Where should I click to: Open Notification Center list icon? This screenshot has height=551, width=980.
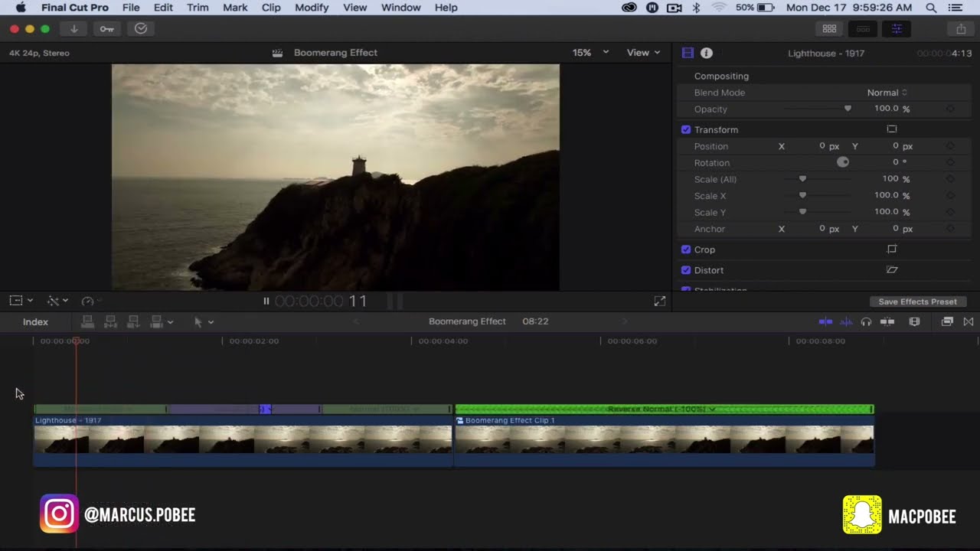click(955, 8)
